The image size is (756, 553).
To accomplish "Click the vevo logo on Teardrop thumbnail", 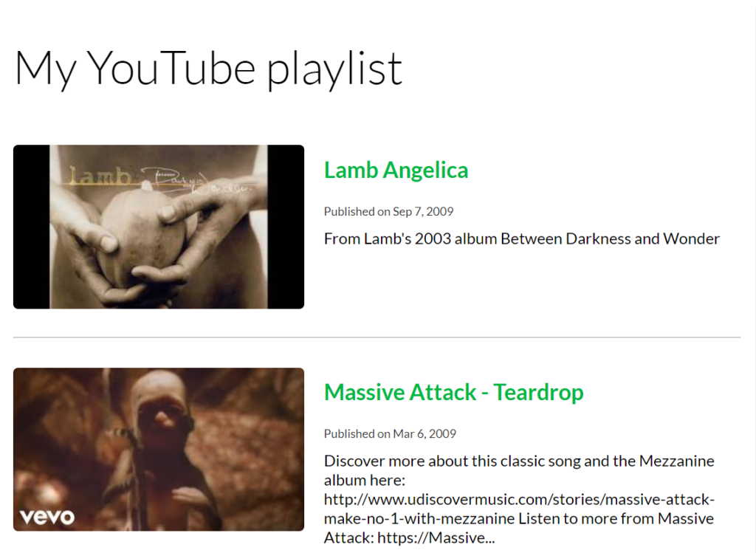I will click(47, 518).
